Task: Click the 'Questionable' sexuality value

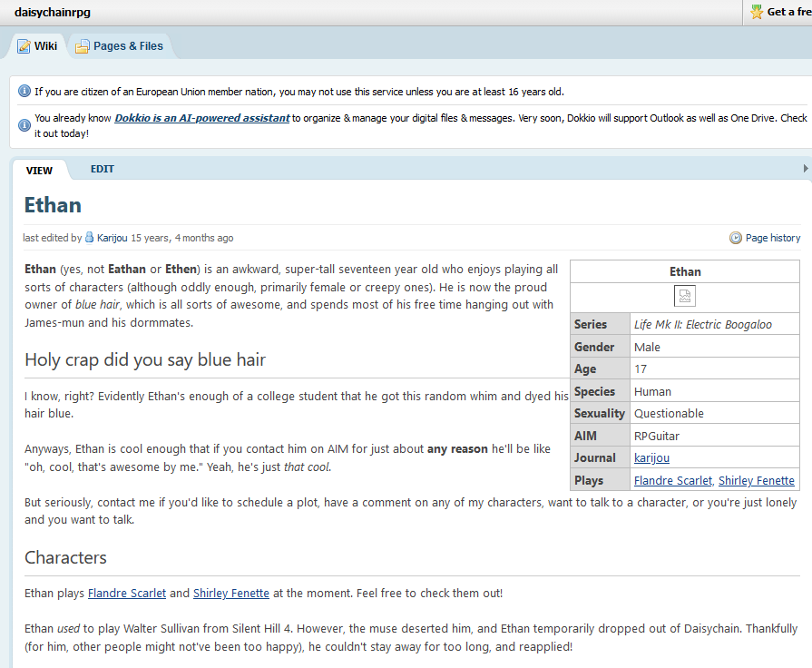Action: [x=669, y=414]
